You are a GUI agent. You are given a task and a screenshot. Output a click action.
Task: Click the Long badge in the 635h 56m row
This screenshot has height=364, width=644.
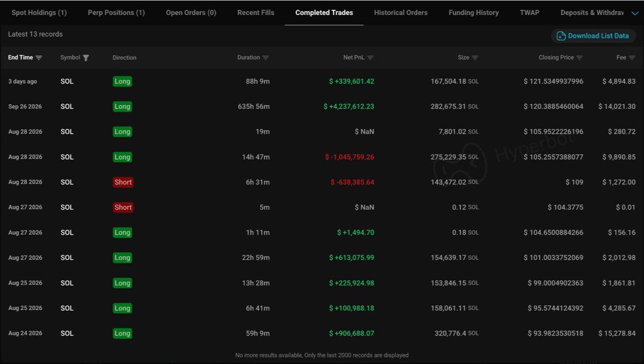tap(122, 107)
